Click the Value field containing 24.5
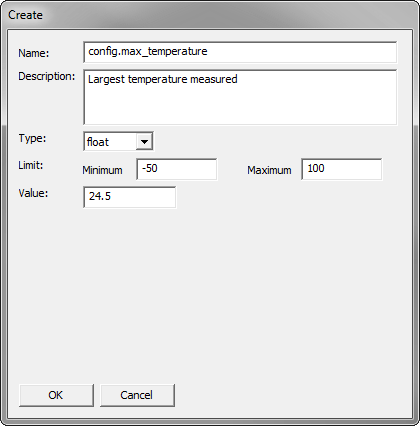Screen dimensions: 420x426 click(x=129, y=197)
